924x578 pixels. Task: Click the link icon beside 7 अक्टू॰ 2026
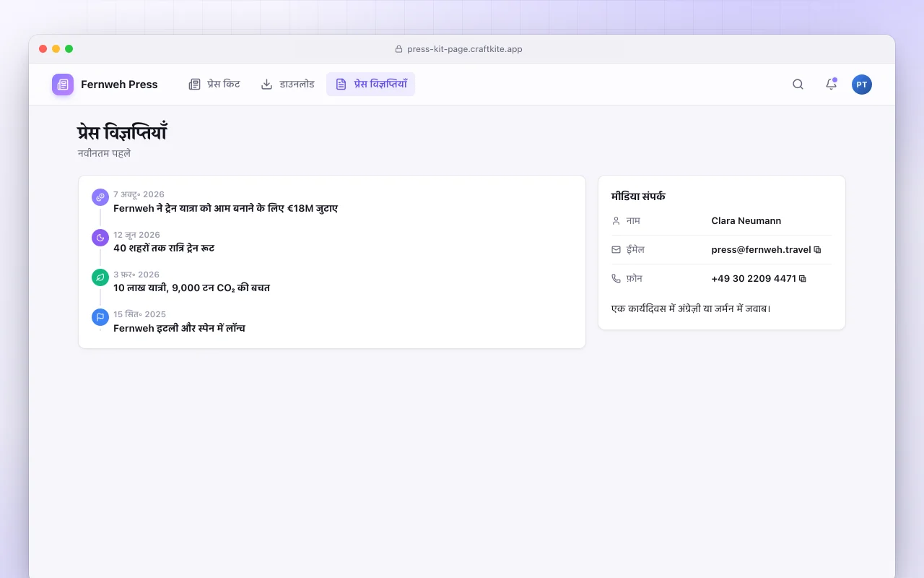click(100, 197)
